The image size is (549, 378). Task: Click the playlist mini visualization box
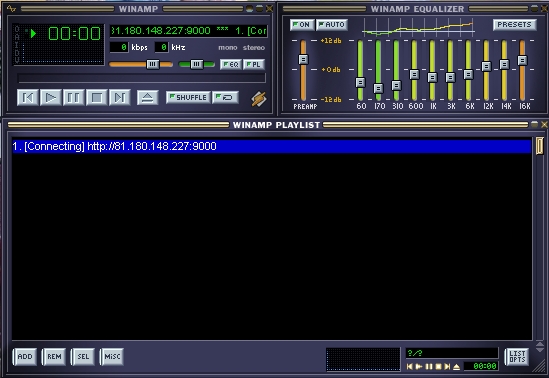point(363,359)
